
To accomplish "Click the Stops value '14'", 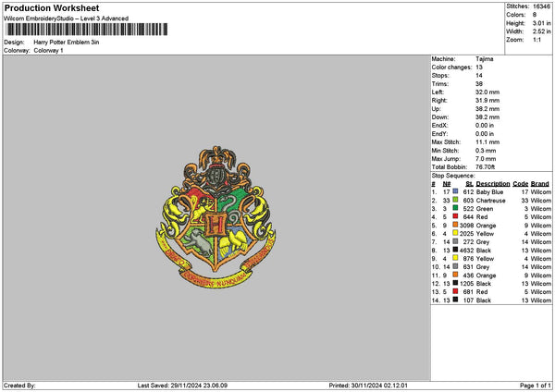I will point(479,76).
